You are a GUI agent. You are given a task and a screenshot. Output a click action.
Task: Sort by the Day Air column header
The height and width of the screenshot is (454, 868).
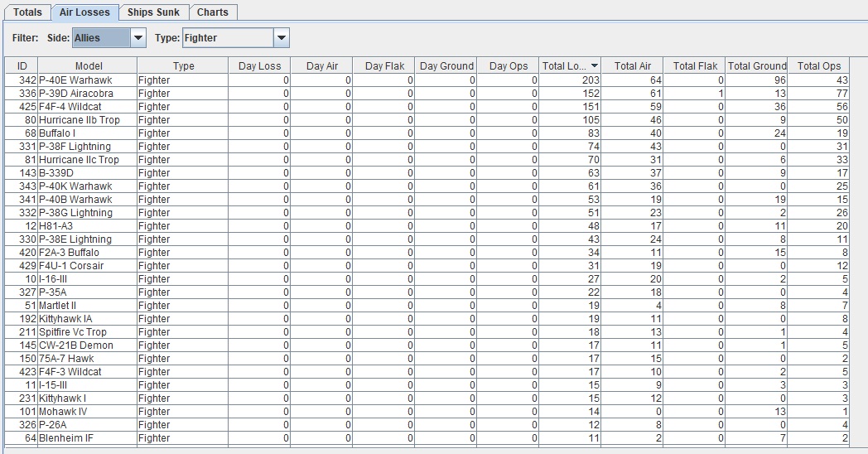[x=321, y=66]
